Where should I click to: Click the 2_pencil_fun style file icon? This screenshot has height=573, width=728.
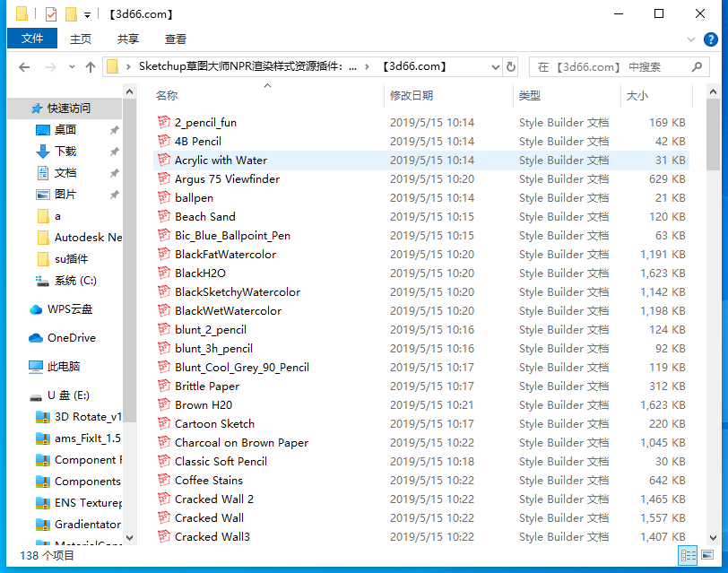[164, 122]
